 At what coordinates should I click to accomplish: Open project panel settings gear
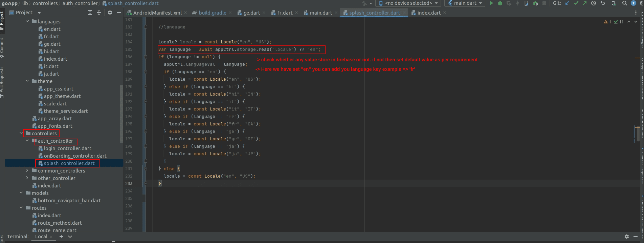110,13
